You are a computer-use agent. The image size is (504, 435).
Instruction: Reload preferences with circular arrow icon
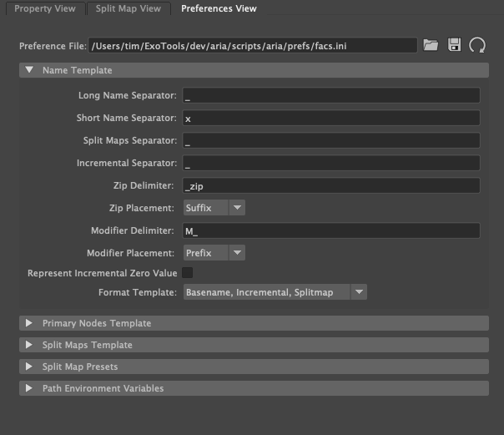tap(477, 45)
